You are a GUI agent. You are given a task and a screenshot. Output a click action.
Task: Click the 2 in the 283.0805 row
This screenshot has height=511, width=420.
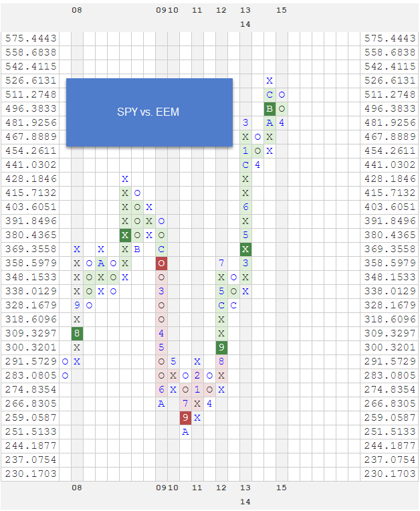click(197, 375)
